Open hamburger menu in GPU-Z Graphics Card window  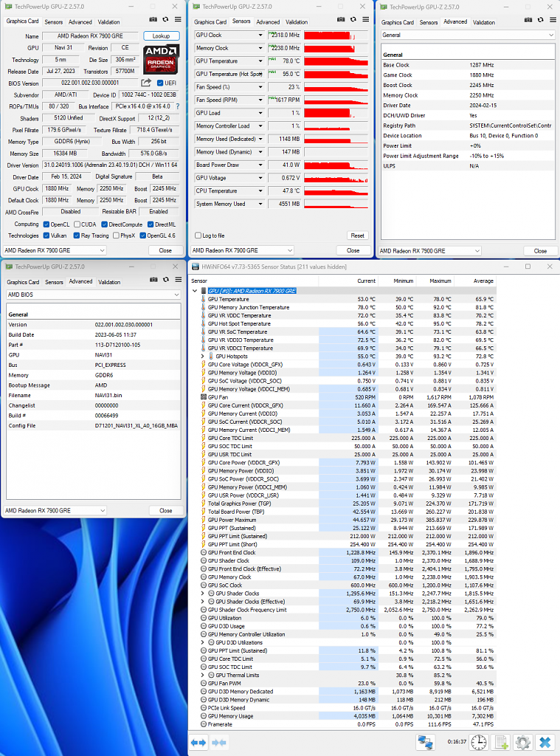point(178,19)
